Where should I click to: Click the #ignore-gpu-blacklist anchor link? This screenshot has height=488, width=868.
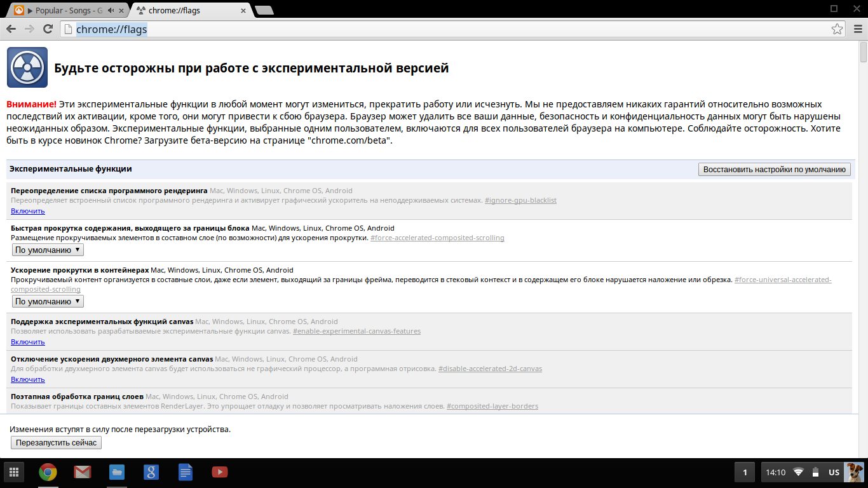[x=520, y=200]
